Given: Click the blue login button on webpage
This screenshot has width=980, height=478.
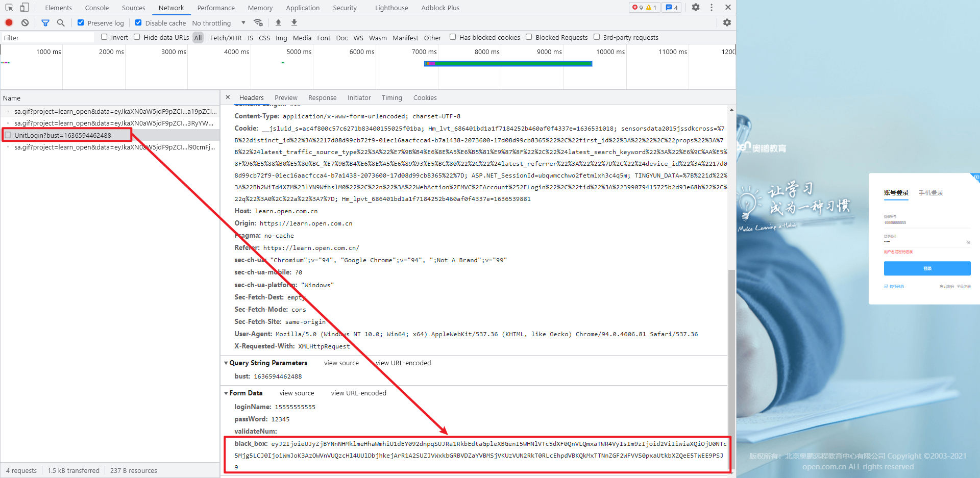Looking at the screenshot, I should pyautogui.click(x=927, y=268).
